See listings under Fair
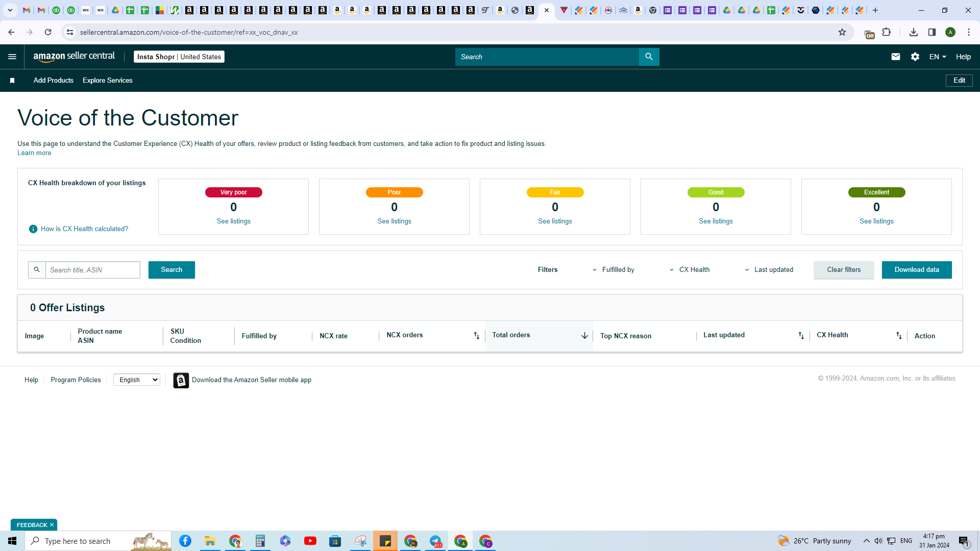980x551 pixels. pos(555,221)
